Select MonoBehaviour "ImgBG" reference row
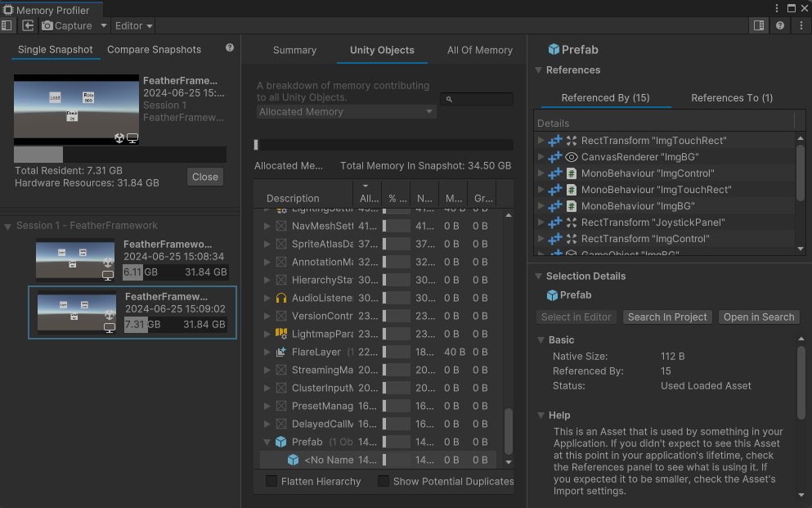This screenshot has height=508, width=812. [x=666, y=206]
